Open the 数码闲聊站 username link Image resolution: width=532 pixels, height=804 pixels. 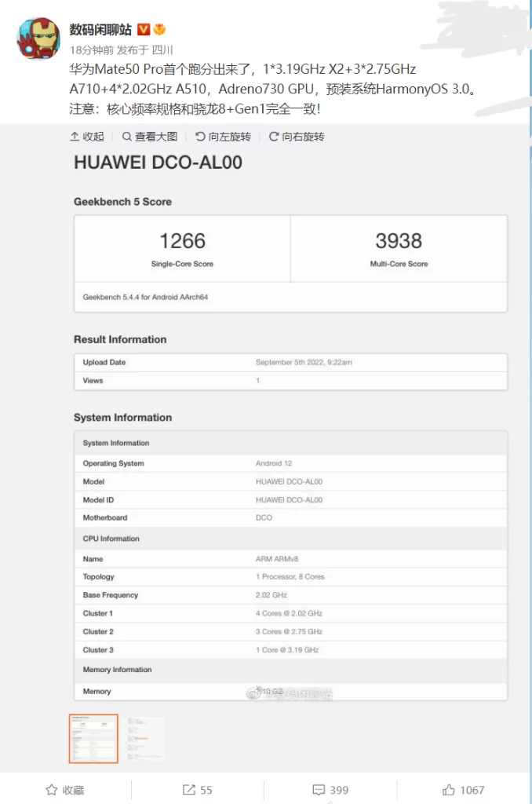click(100, 30)
